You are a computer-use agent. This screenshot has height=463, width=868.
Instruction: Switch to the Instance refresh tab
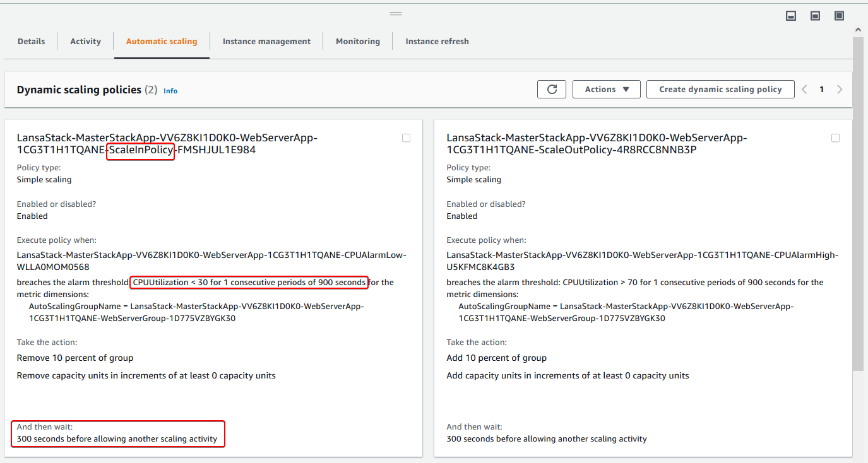437,42
